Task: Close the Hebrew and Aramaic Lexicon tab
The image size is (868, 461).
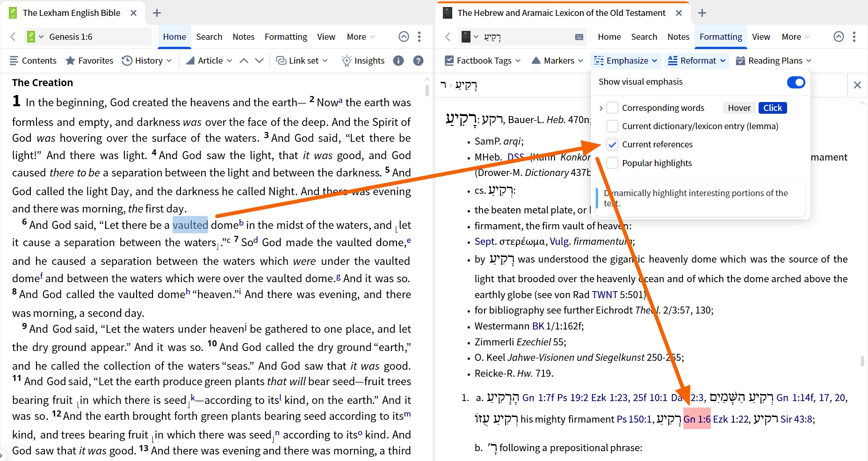Action: (679, 13)
